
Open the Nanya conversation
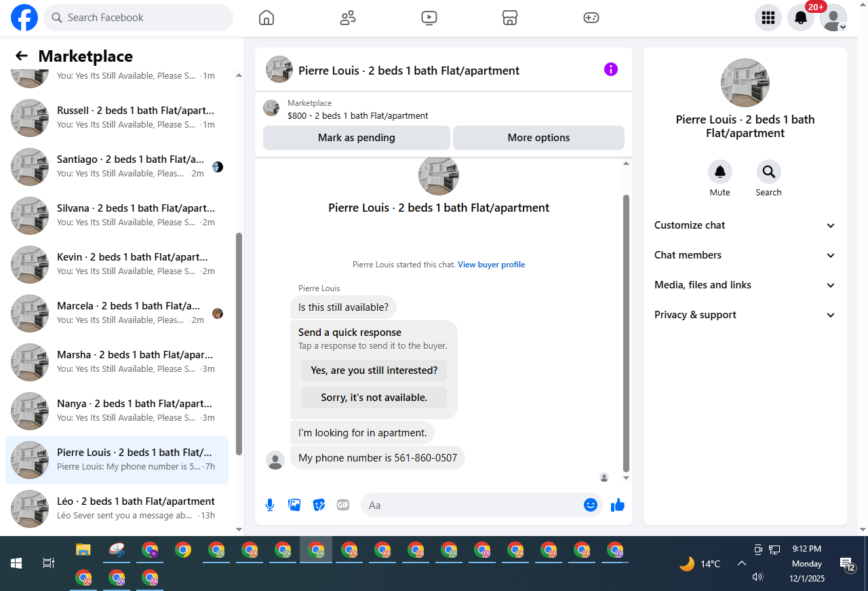tap(117, 411)
